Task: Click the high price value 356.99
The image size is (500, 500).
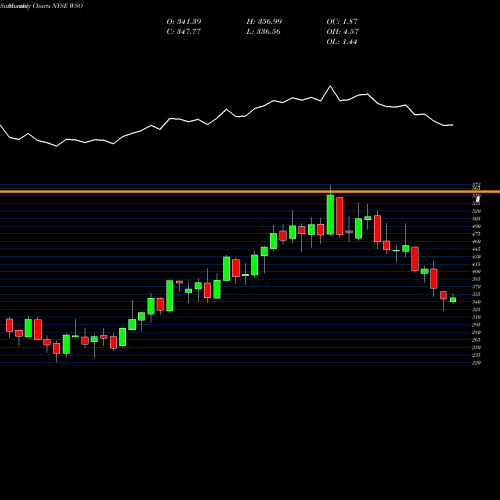Action: pos(269,22)
